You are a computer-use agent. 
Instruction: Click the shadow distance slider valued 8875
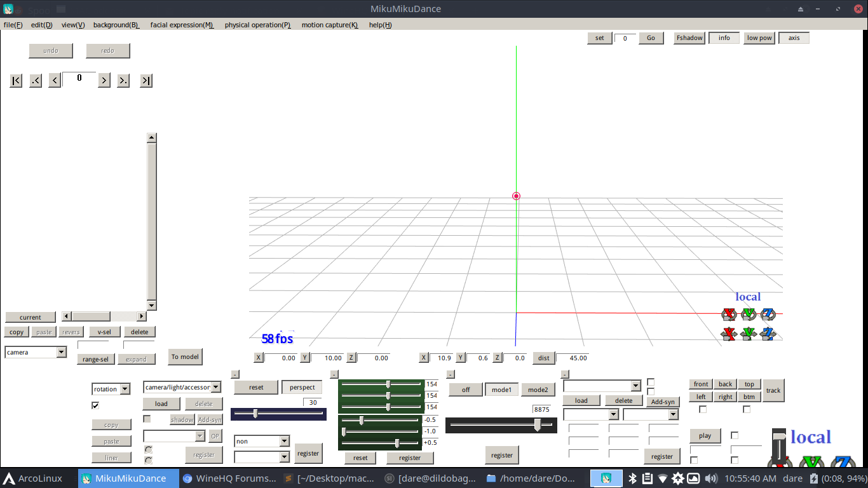[501, 426]
